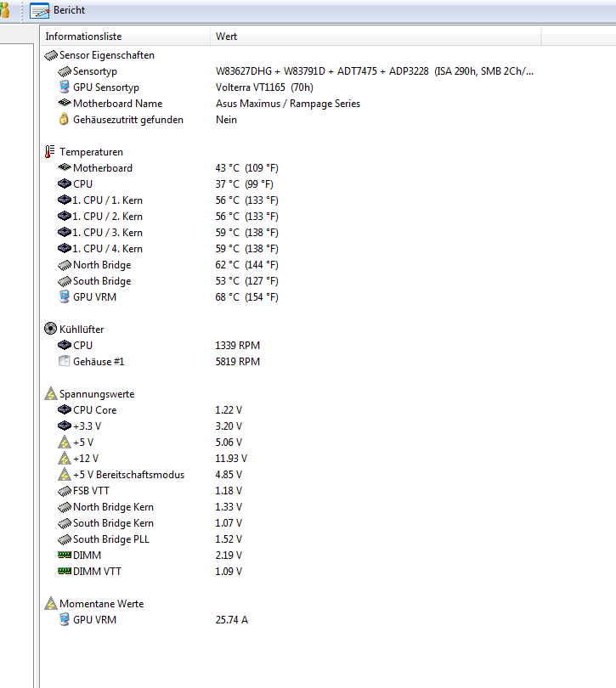The height and width of the screenshot is (688, 616).
Task: Select the 11.93 V value
Action: pyautogui.click(x=231, y=459)
